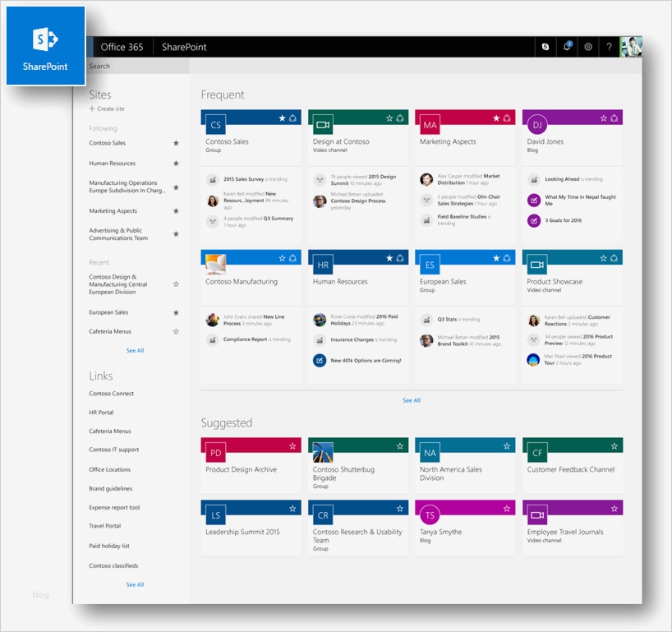Click the star on David Jones card

[x=604, y=118]
